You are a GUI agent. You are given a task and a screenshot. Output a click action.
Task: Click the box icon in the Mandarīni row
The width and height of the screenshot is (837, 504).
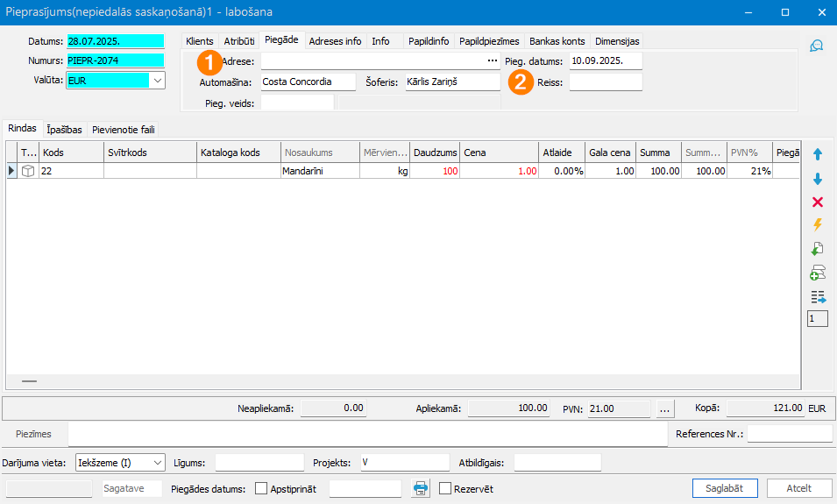28,171
